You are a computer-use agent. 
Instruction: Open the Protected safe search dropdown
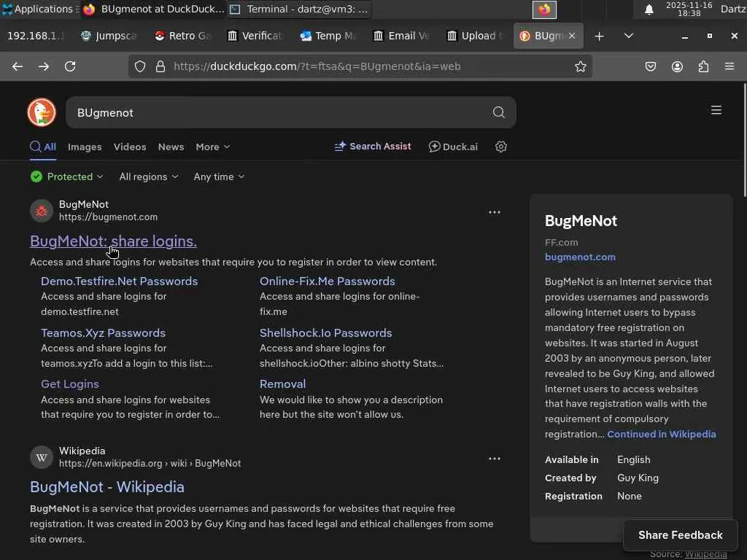(67, 176)
